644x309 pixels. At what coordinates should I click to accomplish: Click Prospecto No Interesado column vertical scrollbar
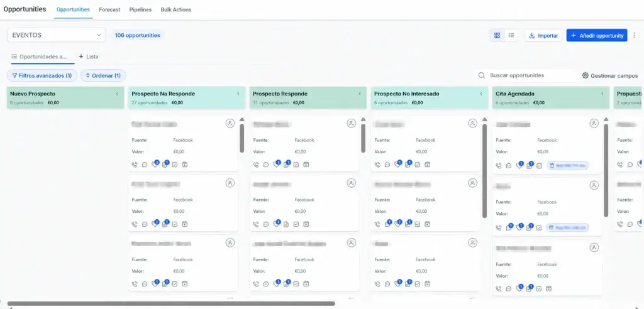pyautogui.click(x=484, y=170)
